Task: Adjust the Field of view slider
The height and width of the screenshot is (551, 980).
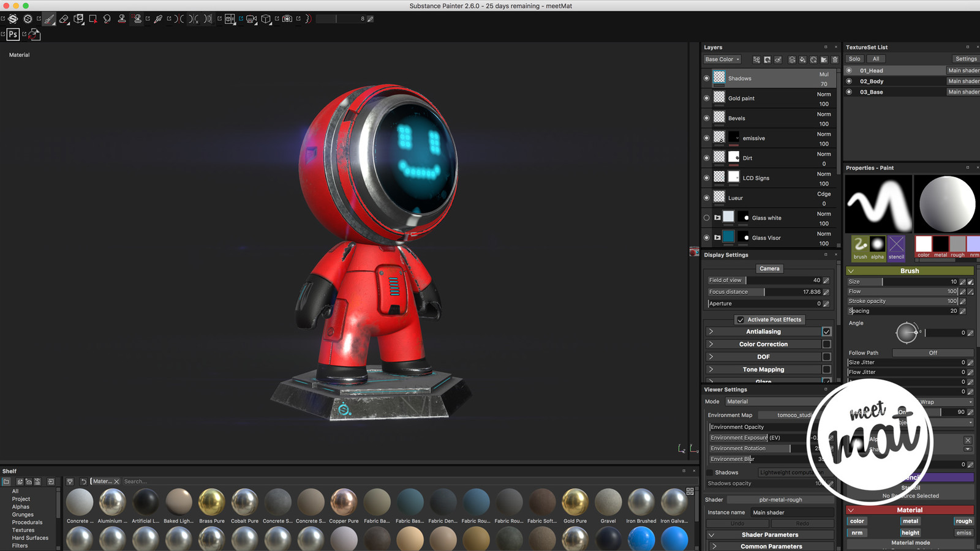Action: (x=764, y=280)
